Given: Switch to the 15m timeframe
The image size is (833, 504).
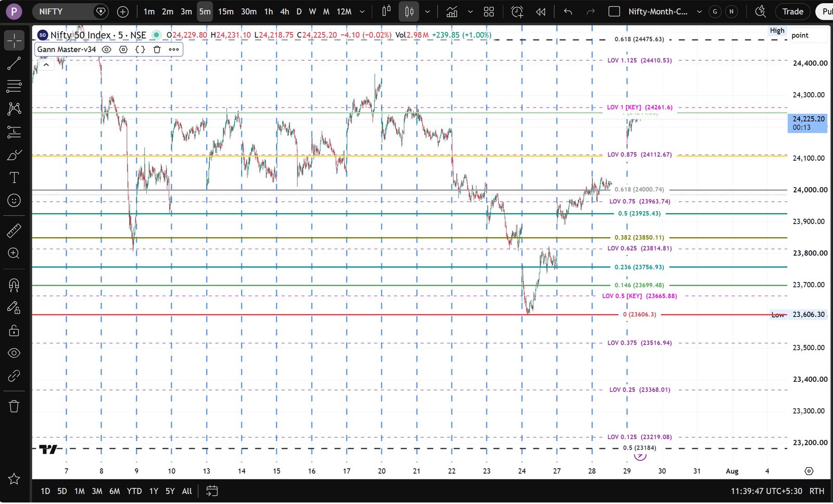Looking at the screenshot, I should pos(226,11).
